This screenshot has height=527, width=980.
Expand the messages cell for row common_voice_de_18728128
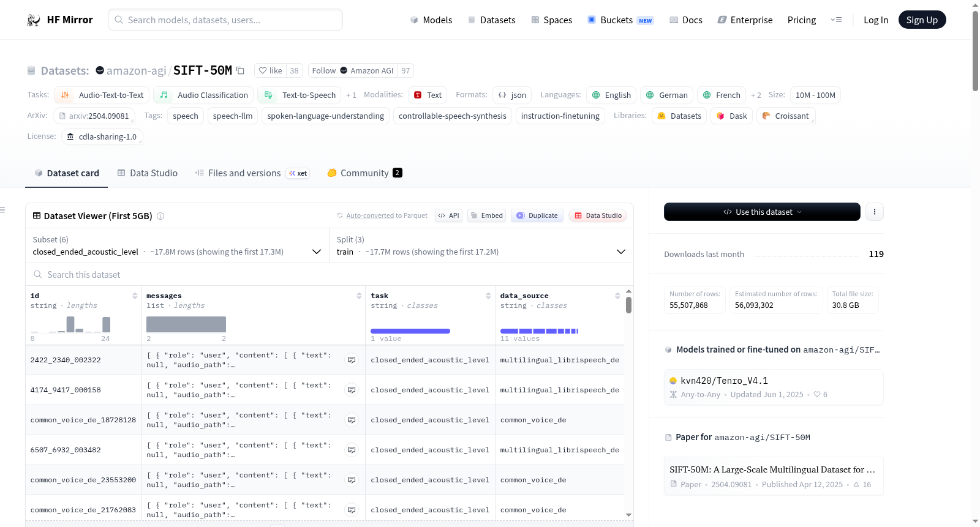tap(352, 420)
